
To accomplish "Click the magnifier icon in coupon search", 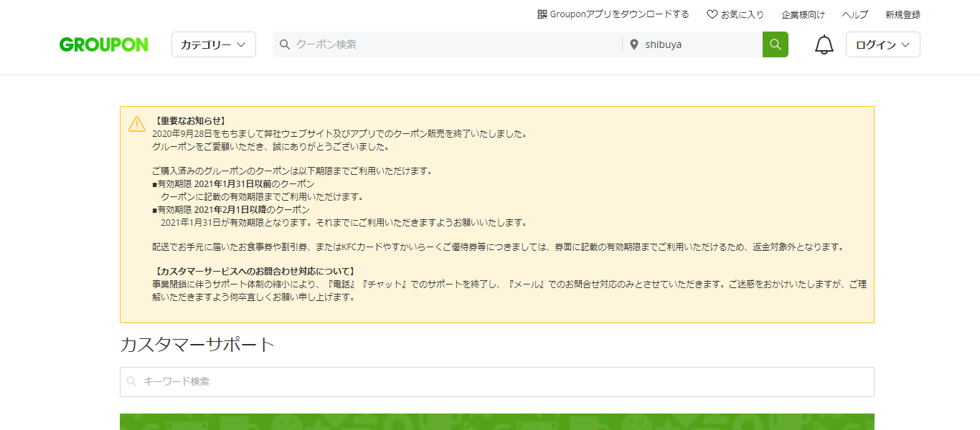I will point(285,44).
